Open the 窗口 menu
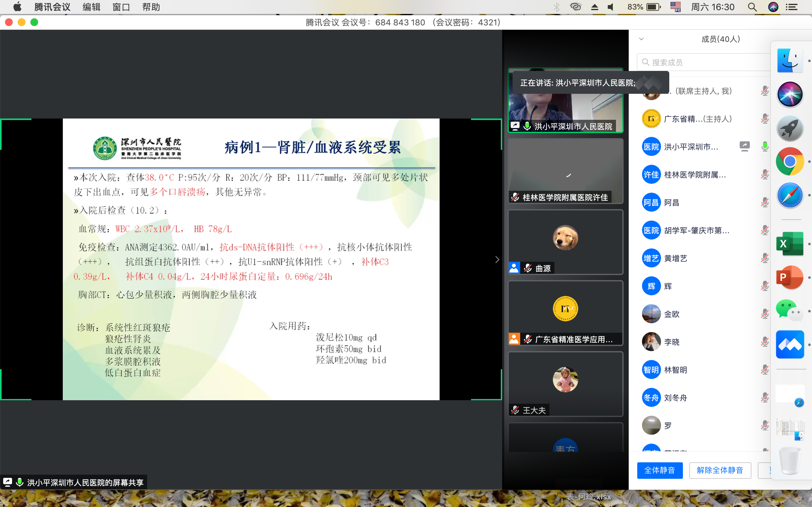 (121, 7)
